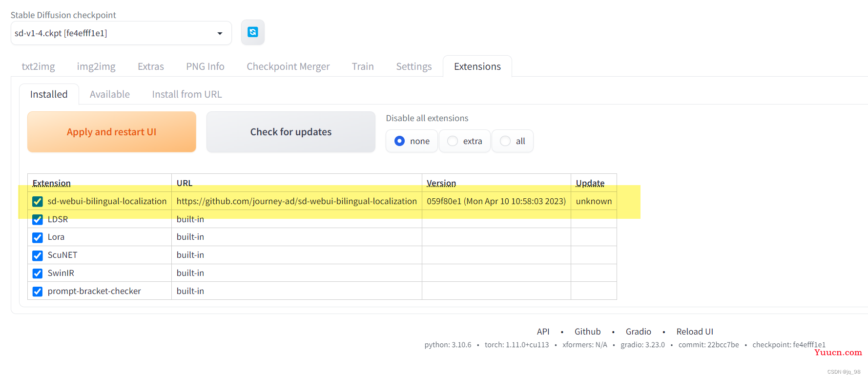This screenshot has height=379, width=868.
Task: Click the python 3.10.6 version text
Action: tap(448, 345)
